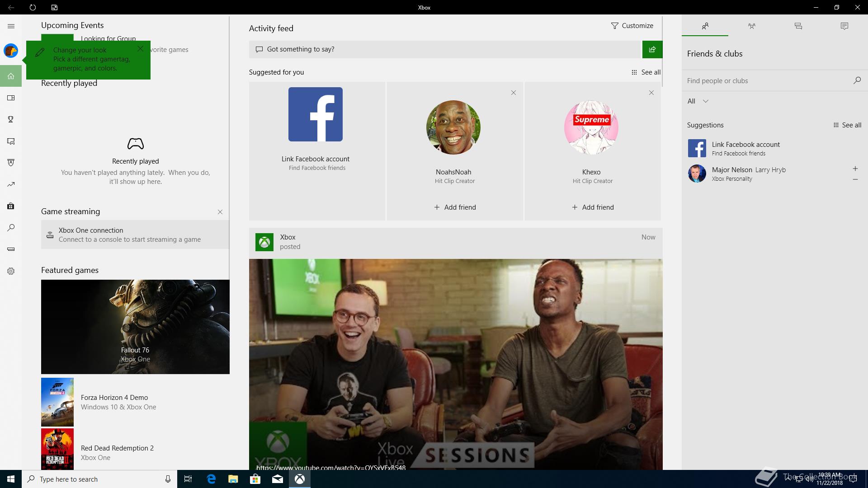Screen dimensions: 868x488
Task: Switch to Friends & clubs tab
Action: pyautogui.click(x=705, y=26)
